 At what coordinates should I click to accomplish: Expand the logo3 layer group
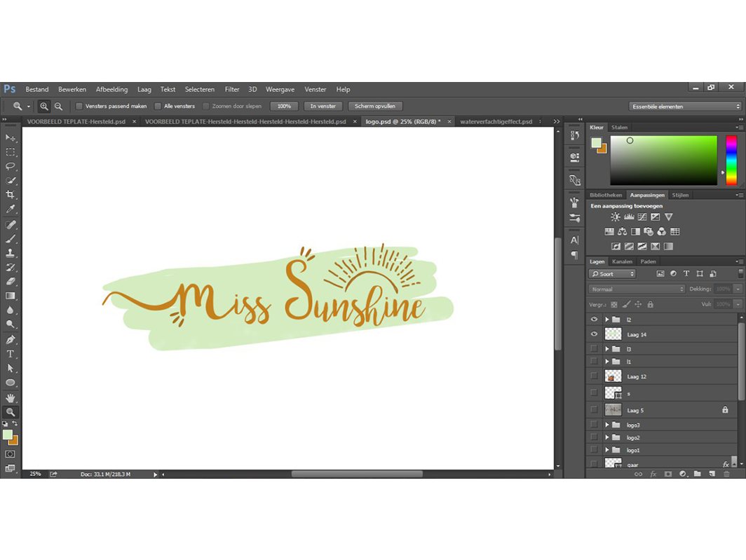(607, 425)
